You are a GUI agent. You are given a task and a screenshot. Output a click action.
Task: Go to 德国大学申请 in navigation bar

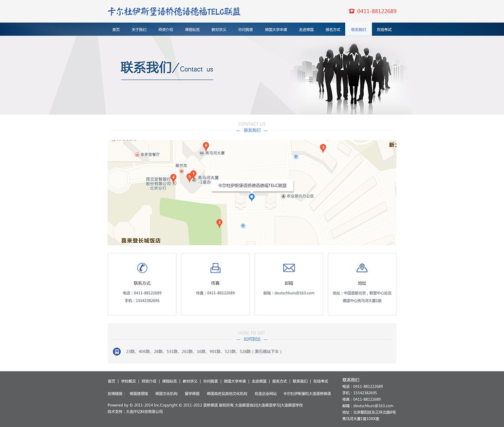[x=276, y=30]
